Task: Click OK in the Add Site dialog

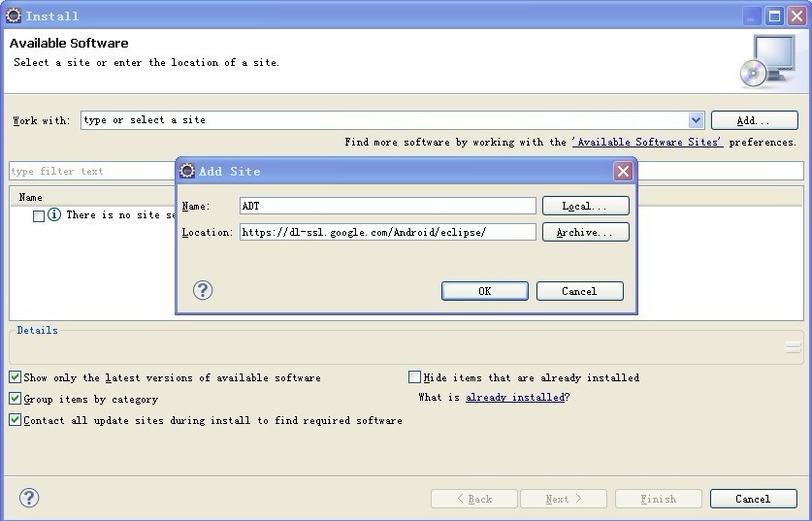Action: [x=485, y=291]
